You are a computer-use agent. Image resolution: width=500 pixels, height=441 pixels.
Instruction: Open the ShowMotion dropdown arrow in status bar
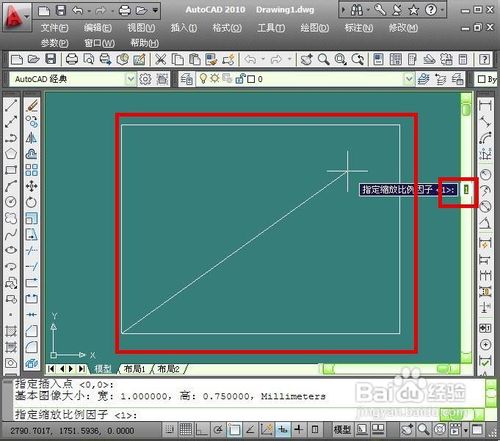465,430
